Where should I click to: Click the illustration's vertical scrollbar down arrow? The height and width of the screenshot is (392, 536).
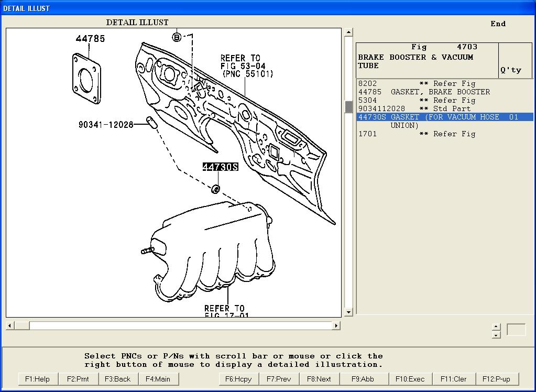[348, 312]
